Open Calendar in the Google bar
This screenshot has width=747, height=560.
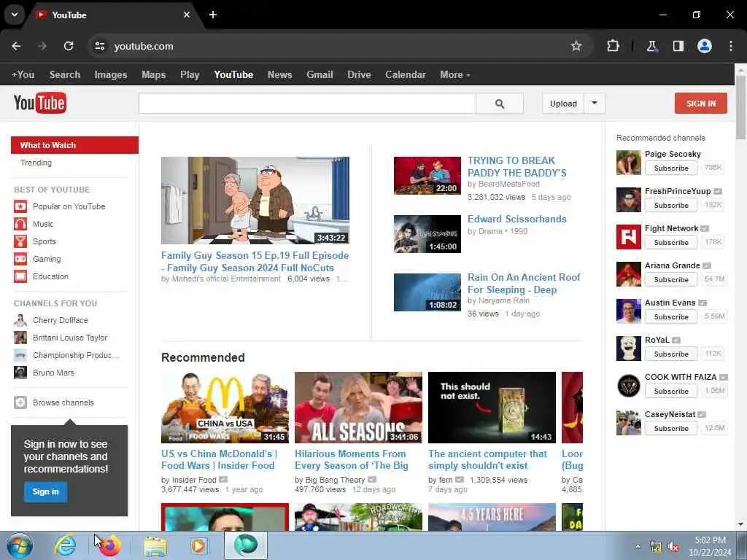406,75
